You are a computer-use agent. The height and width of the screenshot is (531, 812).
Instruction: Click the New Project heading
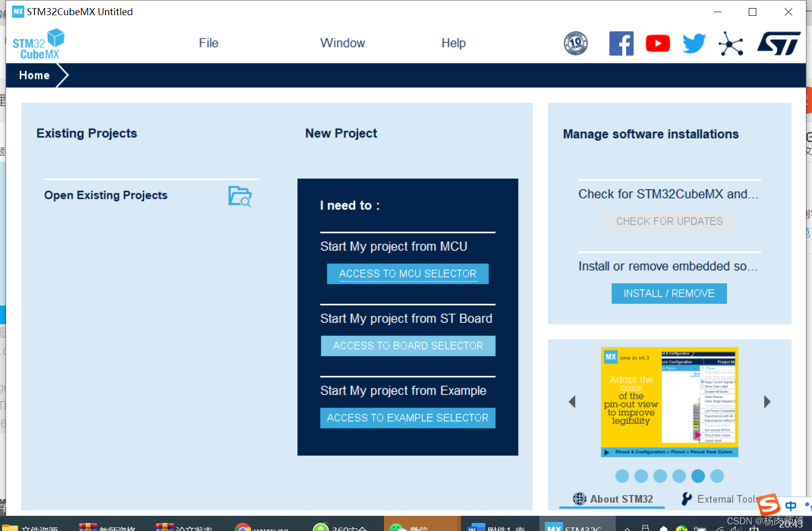click(x=341, y=134)
